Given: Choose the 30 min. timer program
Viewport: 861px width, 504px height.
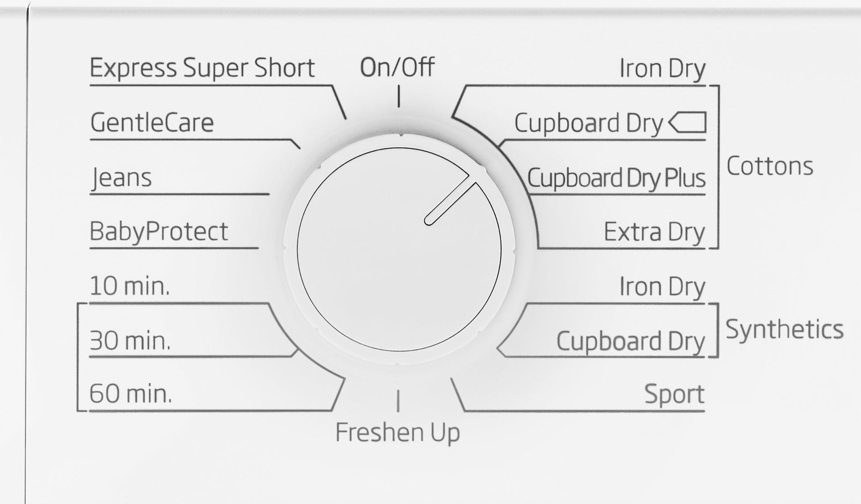Looking at the screenshot, I should pyautogui.click(x=130, y=341).
